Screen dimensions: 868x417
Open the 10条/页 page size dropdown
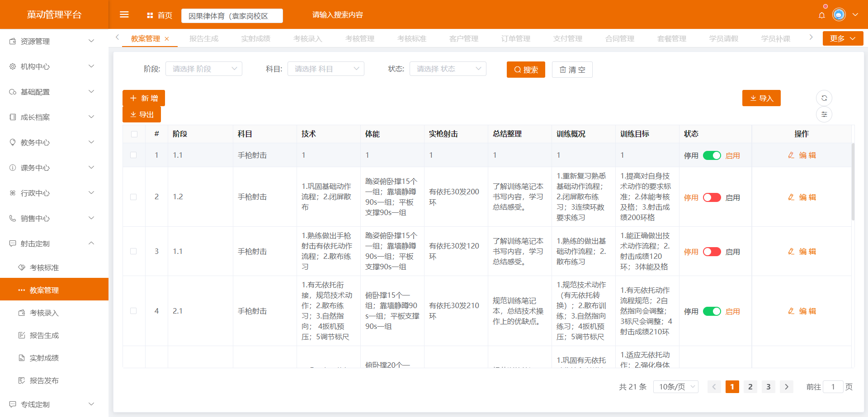pyautogui.click(x=676, y=387)
